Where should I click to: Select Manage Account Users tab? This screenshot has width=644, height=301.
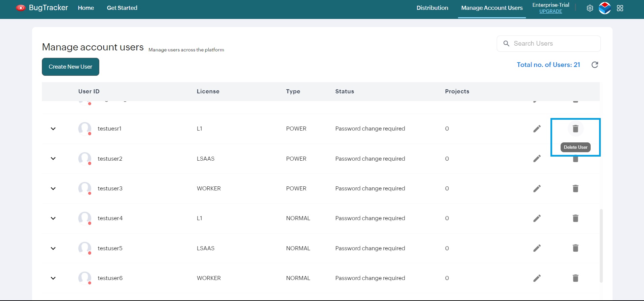[x=492, y=8]
